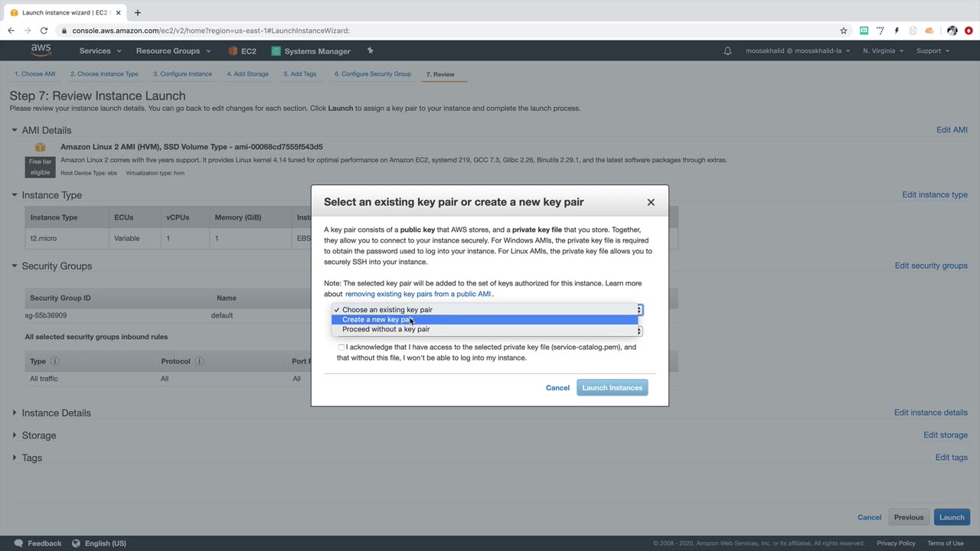
Task: Click info icon next to Type column
Action: click(54, 361)
